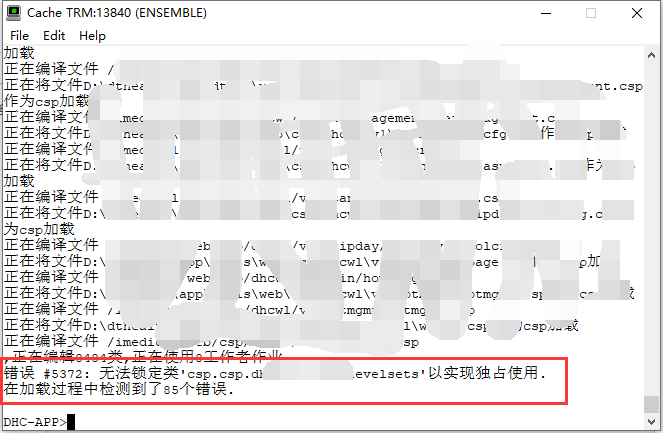
Task: Click the Cache terminal icon in title bar
Action: click(14, 13)
